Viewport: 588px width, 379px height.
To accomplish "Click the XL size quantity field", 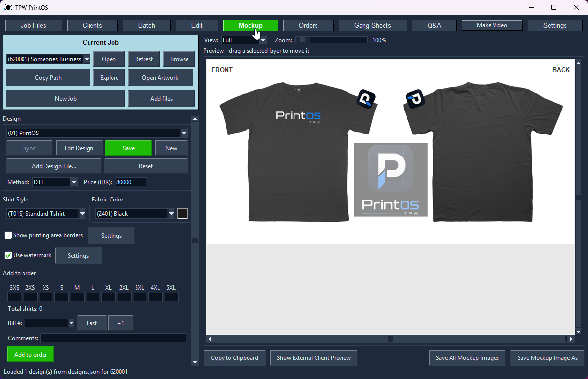I will pos(109,297).
